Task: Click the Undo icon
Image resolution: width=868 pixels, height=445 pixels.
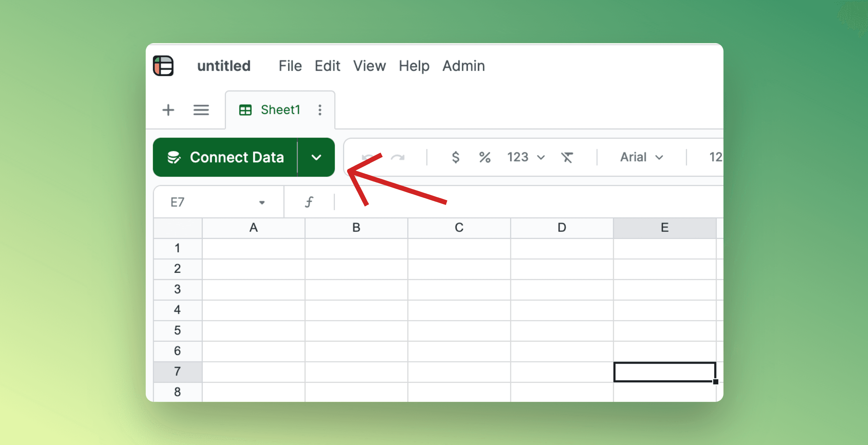Action: (x=368, y=157)
